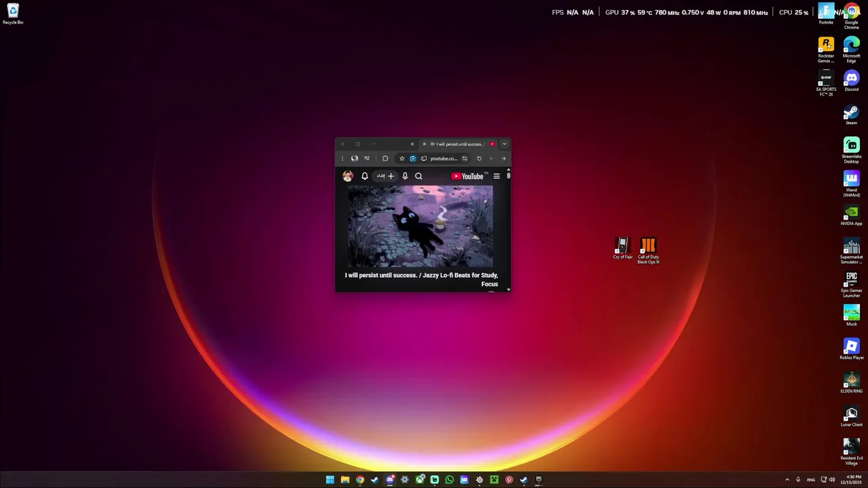Click the right-pointing navigation arrow in browser
Image resolution: width=868 pixels, height=488 pixels.
click(x=503, y=159)
